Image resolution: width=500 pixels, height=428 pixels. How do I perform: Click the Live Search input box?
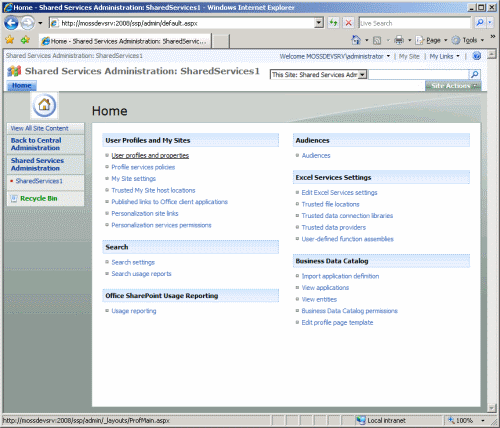pos(415,23)
